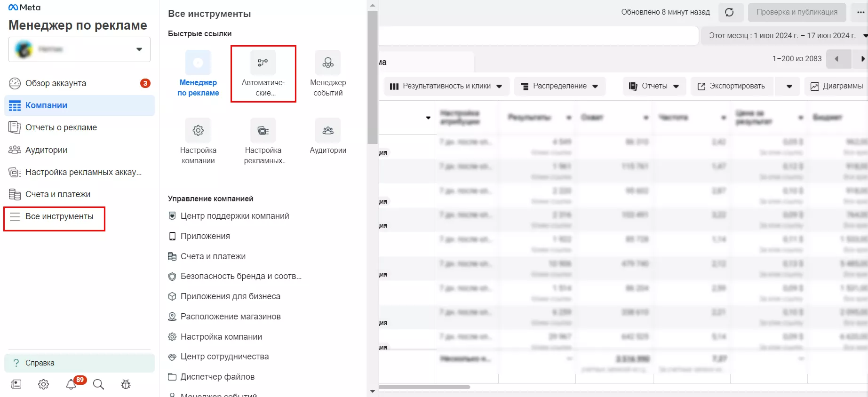Select Обзор аккаунта in sidebar
The height and width of the screenshot is (397, 868).
click(x=80, y=83)
